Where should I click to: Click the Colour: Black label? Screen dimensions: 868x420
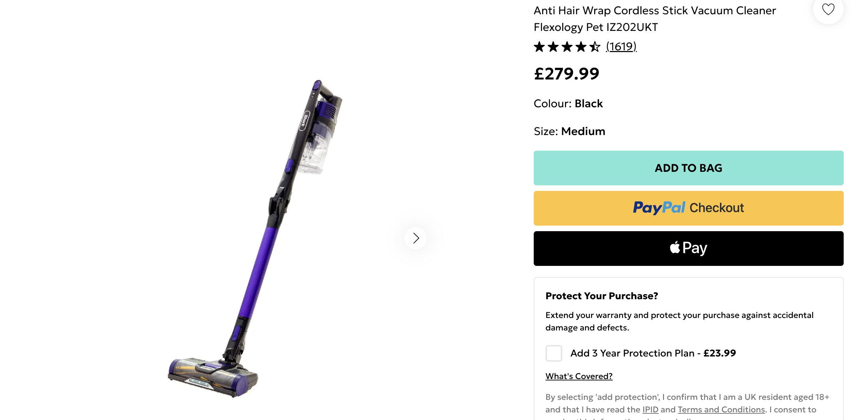568,104
